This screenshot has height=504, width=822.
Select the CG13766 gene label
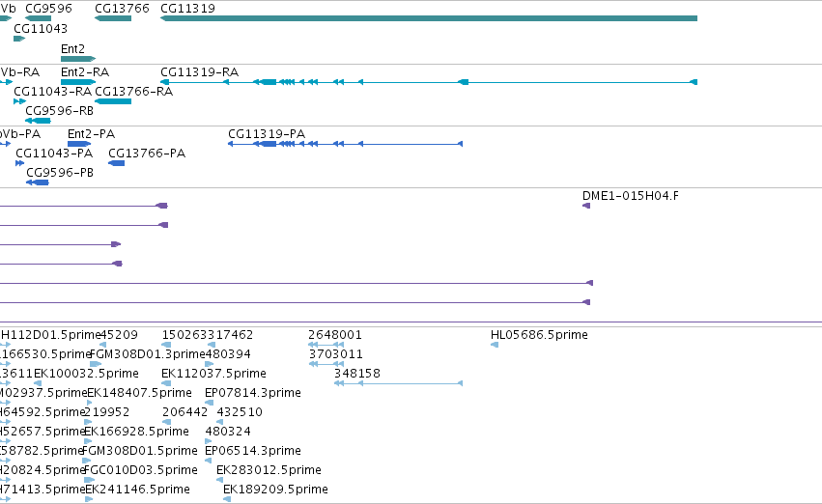point(122,9)
